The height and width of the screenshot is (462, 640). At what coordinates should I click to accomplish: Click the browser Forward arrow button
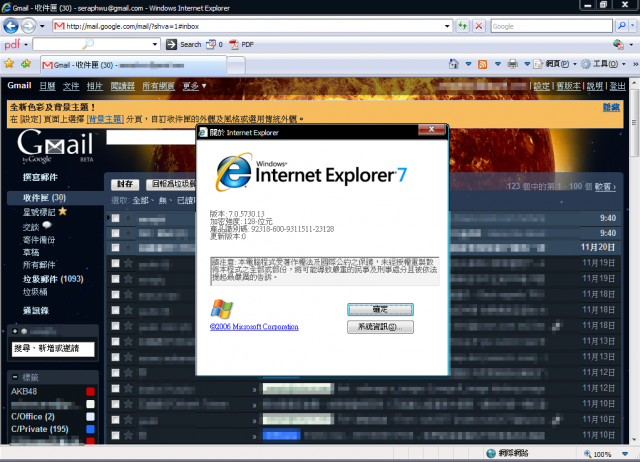tap(29, 27)
